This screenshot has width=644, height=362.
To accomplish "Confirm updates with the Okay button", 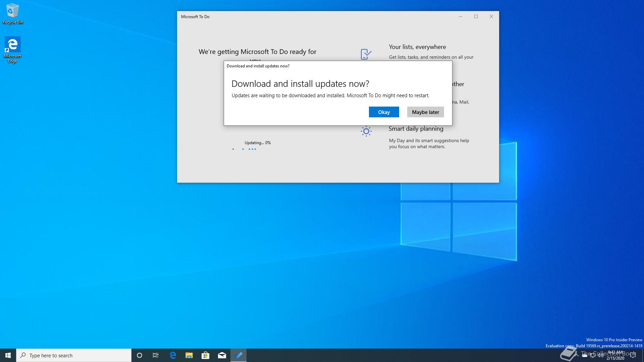I will [384, 112].
